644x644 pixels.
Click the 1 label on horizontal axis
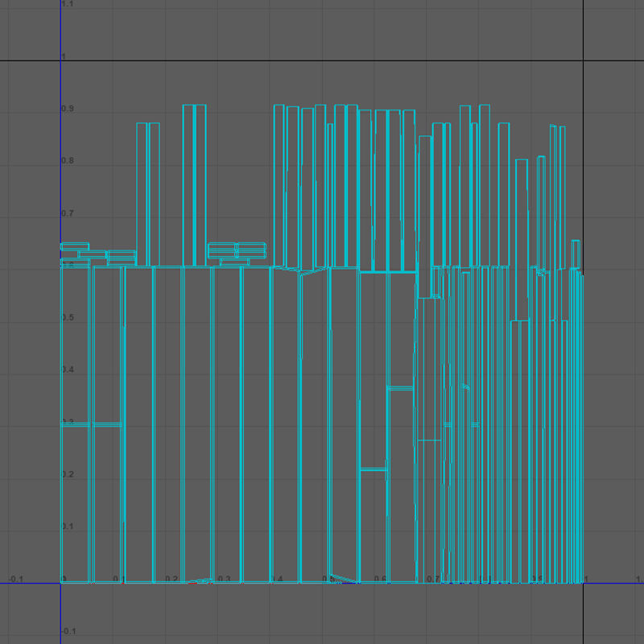click(x=586, y=579)
